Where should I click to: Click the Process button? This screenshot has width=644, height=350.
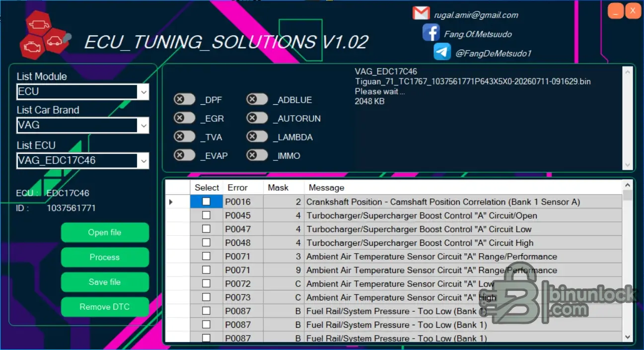click(x=105, y=257)
